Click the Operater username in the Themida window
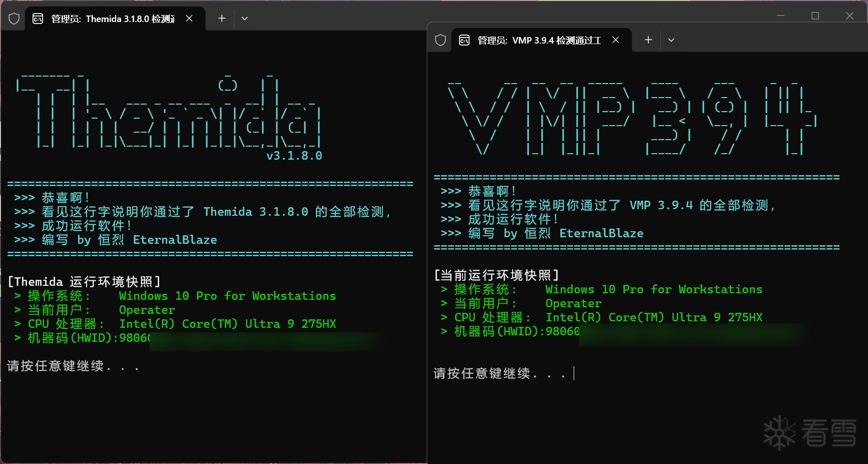Image resolution: width=868 pixels, height=464 pixels. pyautogui.click(x=147, y=310)
